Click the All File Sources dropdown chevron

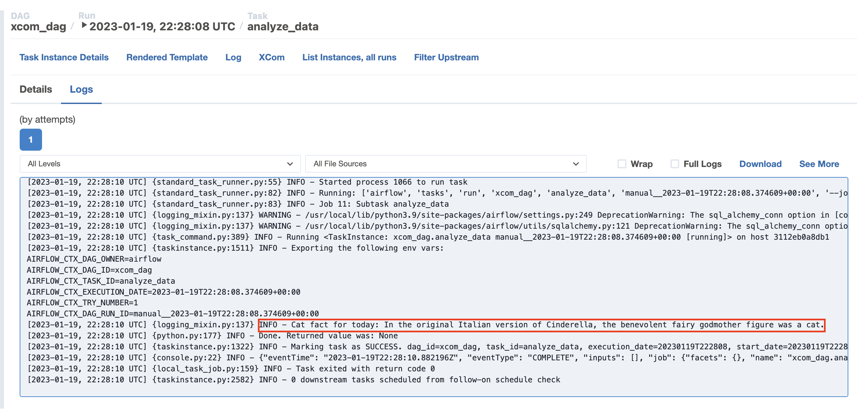[575, 164]
